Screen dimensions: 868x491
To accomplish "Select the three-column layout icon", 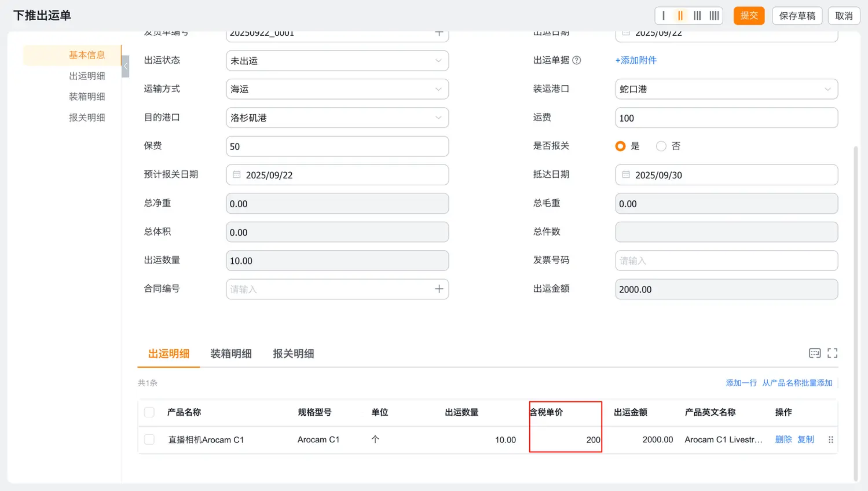I will [x=697, y=16].
